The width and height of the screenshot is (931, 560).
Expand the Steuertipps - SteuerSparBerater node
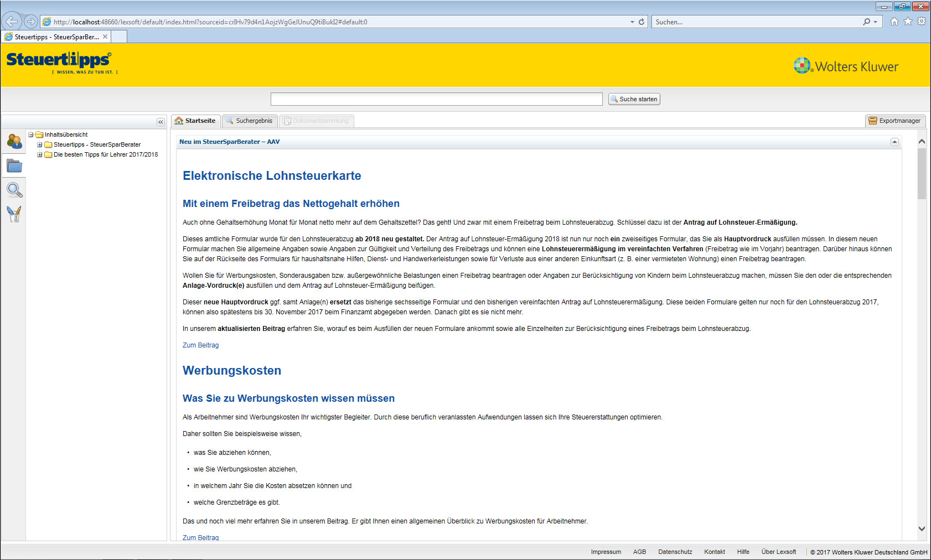point(40,144)
